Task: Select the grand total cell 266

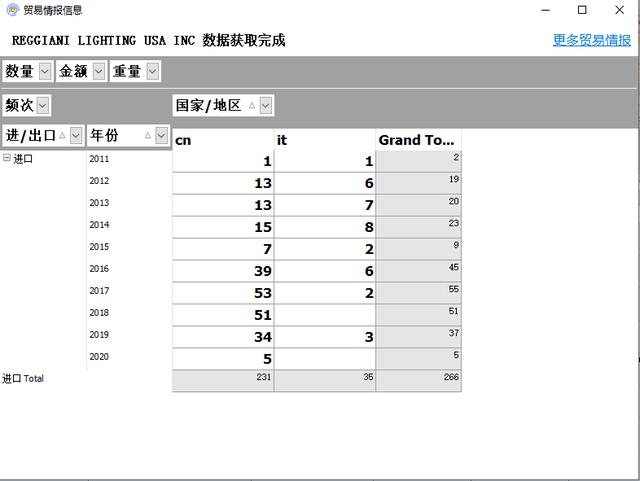Action: click(x=418, y=381)
